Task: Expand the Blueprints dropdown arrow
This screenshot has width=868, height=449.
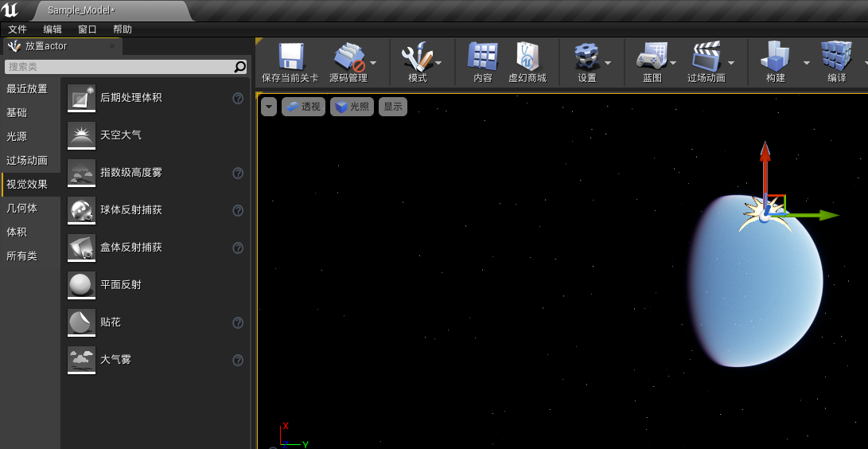Action: 673,63
